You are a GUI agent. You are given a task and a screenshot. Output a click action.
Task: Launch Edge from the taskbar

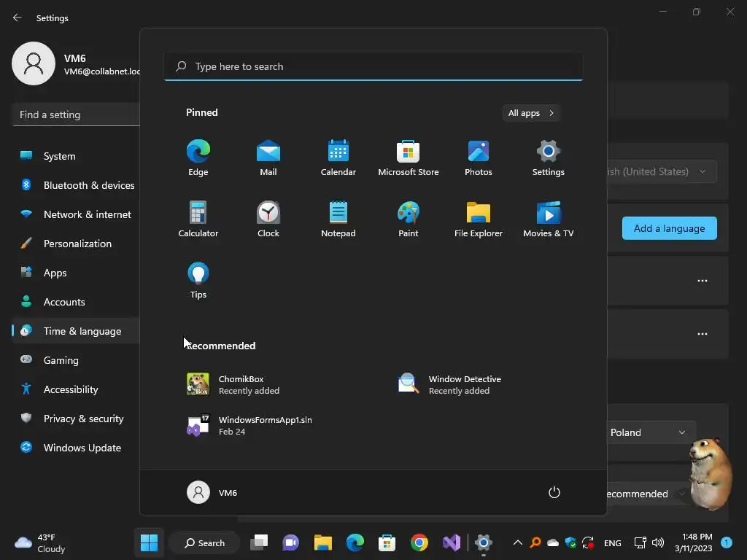point(355,542)
